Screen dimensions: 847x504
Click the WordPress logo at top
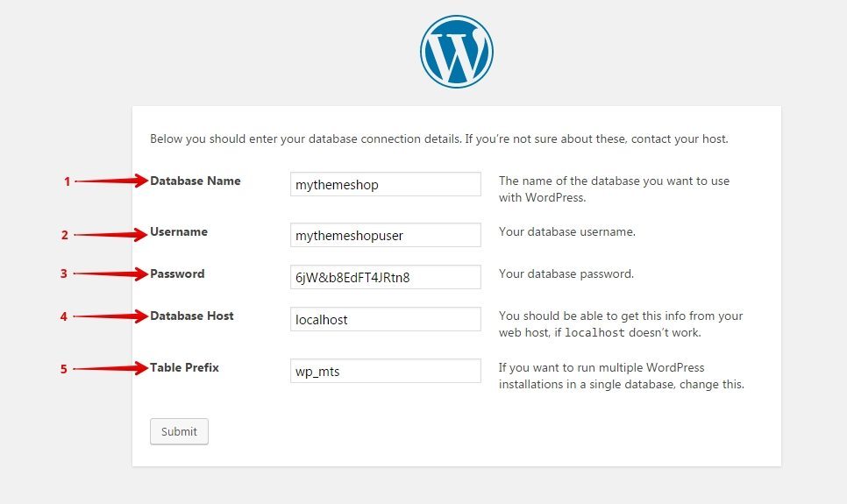pos(457,52)
